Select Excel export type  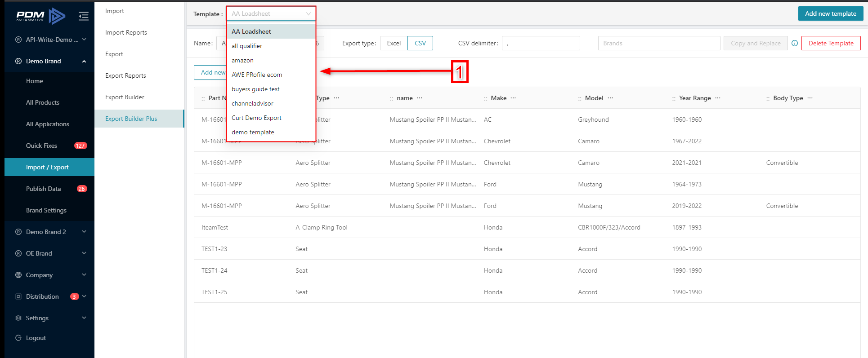pyautogui.click(x=394, y=43)
